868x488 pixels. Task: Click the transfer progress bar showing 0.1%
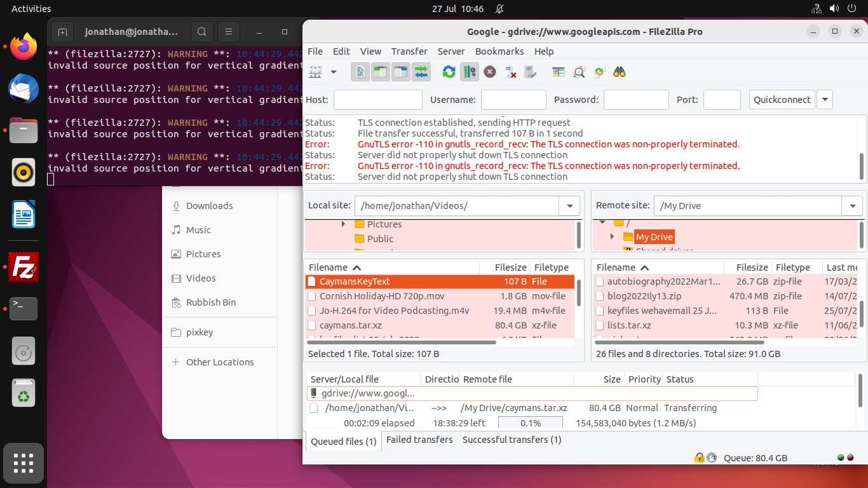(531, 423)
